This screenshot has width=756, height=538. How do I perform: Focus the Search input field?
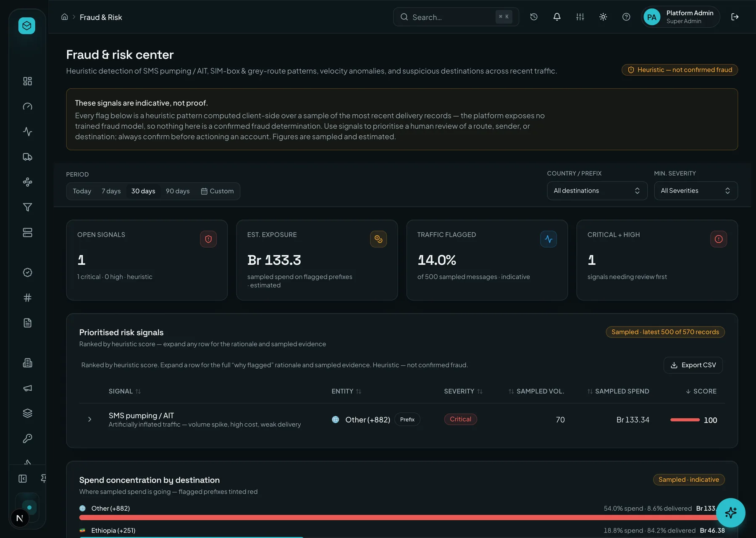click(x=456, y=17)
